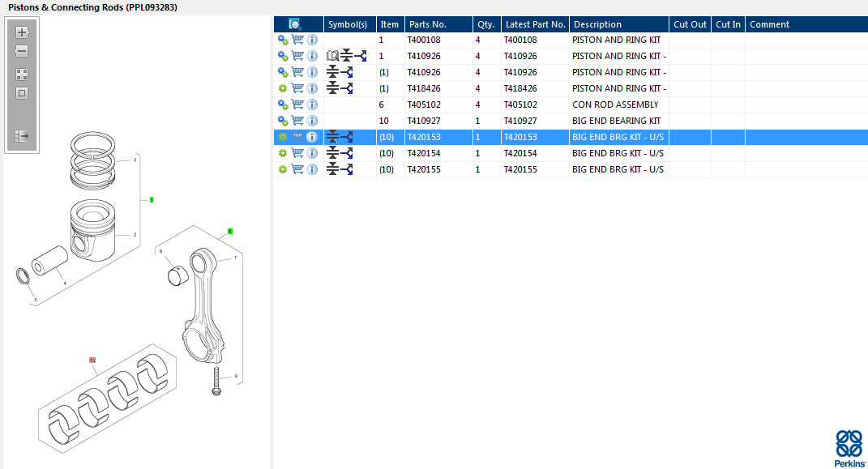868x469 pixels.
Task: Click branch arrow symbol in T420155 row
Action: click(x=347, y=169)
